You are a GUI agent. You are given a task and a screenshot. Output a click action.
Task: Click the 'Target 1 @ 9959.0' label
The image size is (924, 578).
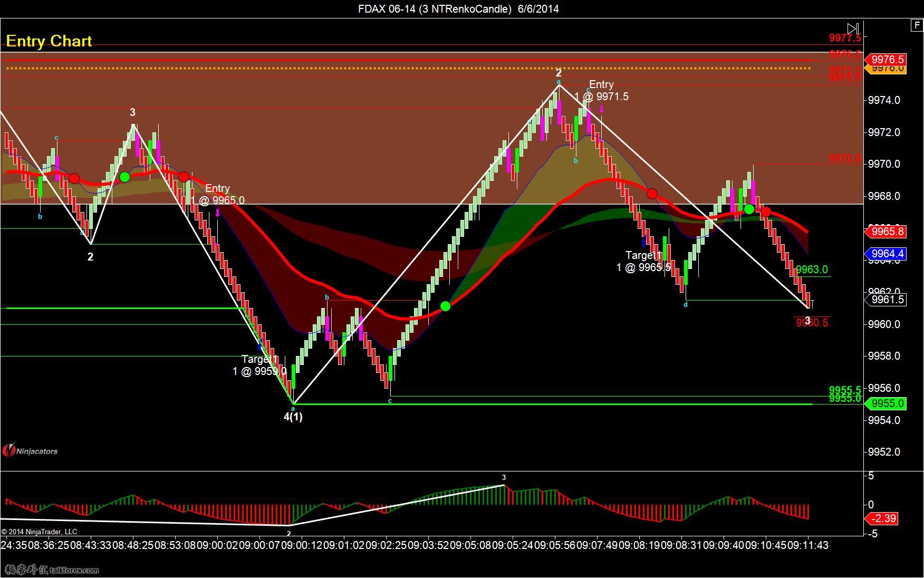pos(259,365)
